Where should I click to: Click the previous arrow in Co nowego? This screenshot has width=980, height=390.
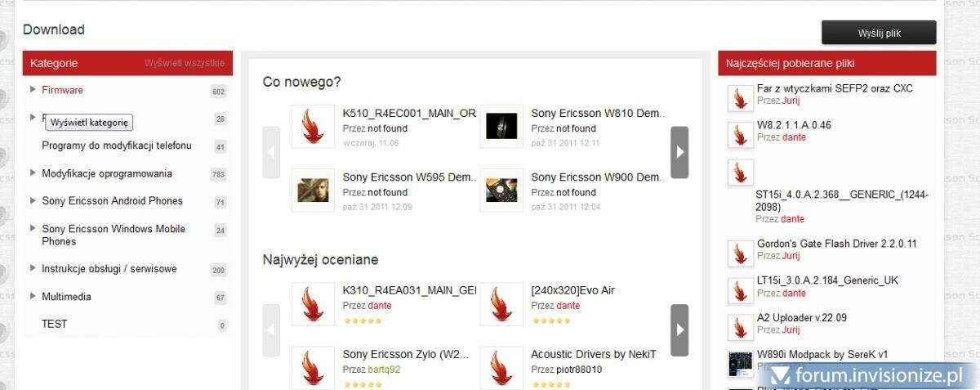271,152
